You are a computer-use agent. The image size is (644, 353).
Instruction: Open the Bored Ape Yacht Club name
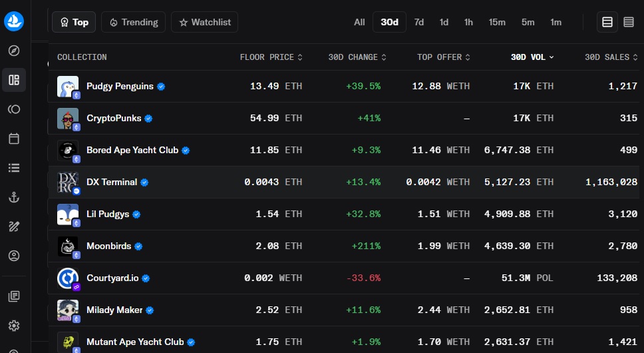tap(132, 151)
